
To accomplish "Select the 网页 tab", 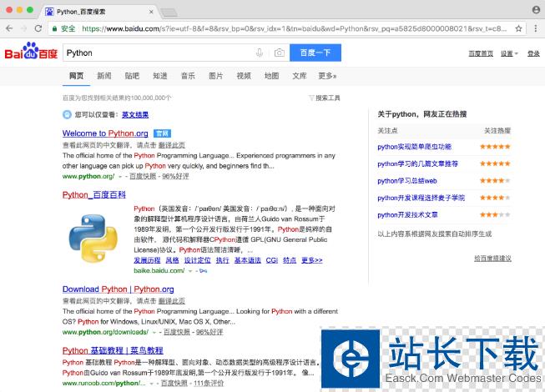I will point(76,76).
